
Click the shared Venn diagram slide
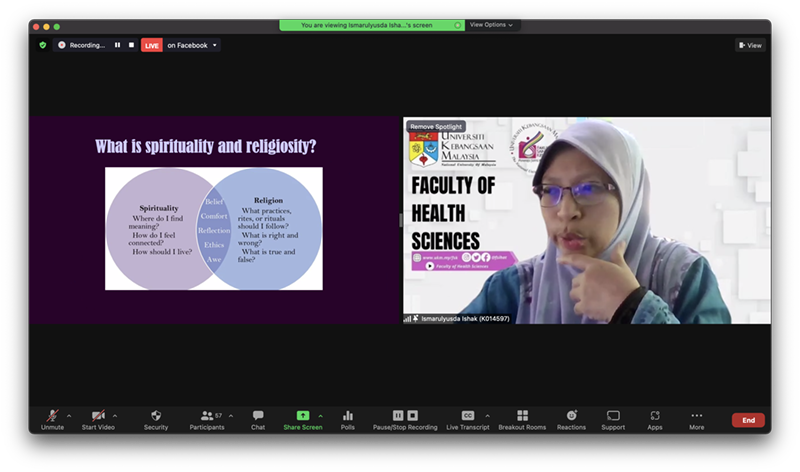click(214, 229)
